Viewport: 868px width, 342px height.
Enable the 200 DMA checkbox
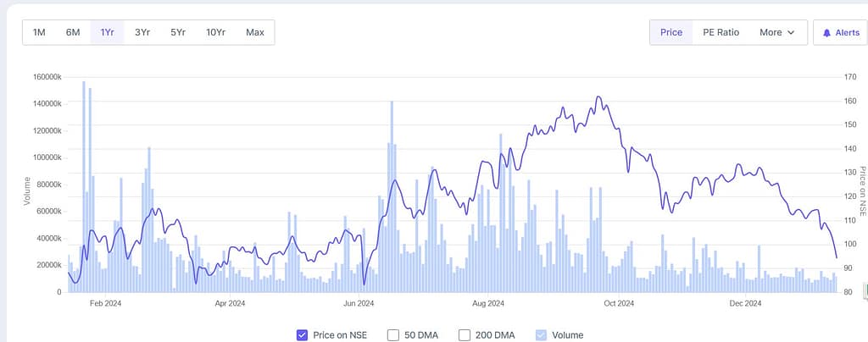pyautogui.click(x=465, y=334)
